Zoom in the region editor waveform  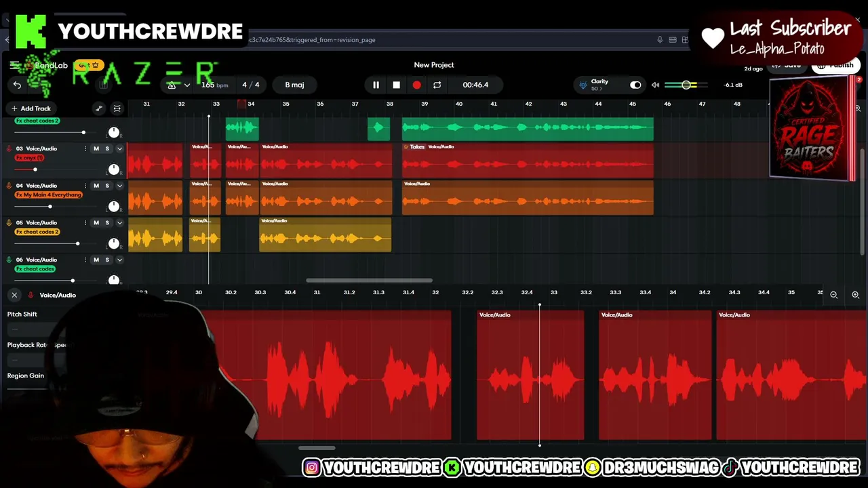(x=855, y=295)
